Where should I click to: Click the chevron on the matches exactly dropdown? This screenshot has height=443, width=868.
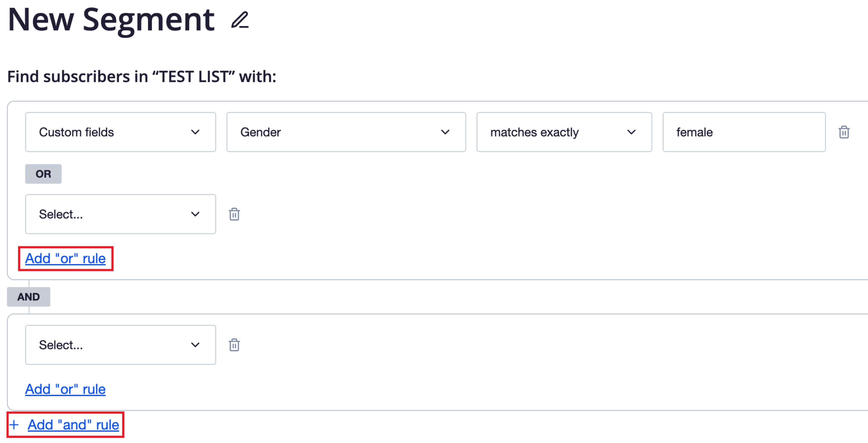tap(631, 132)
